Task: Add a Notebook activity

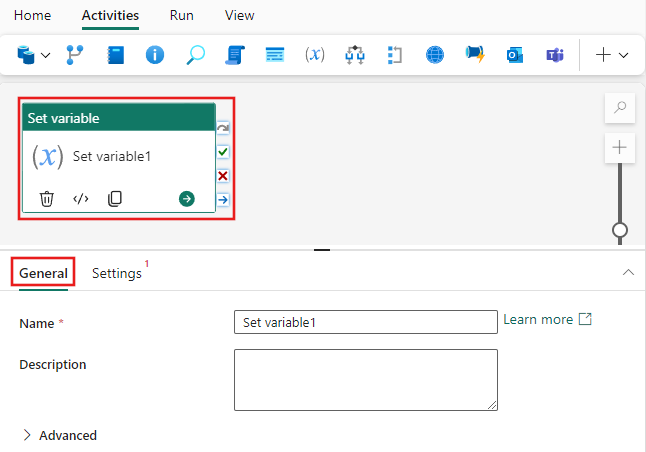Action: [x=115, y=55]
